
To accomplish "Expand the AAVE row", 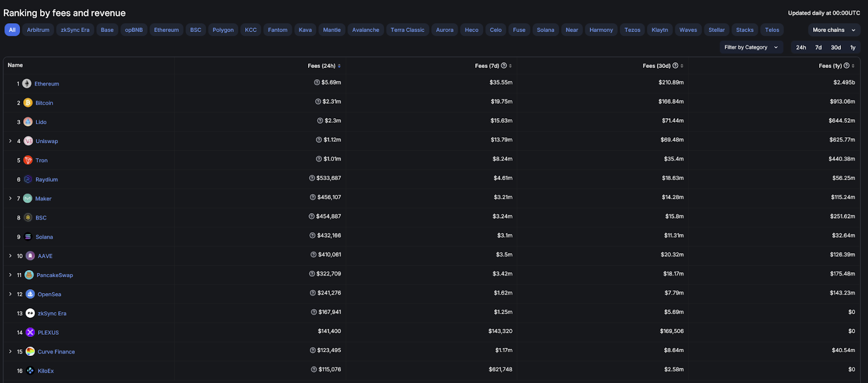I will coord(10,256).
